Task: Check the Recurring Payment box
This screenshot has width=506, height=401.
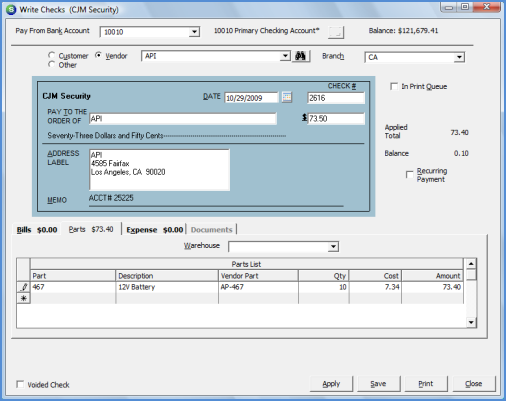Action: click(x=410, y=175)
